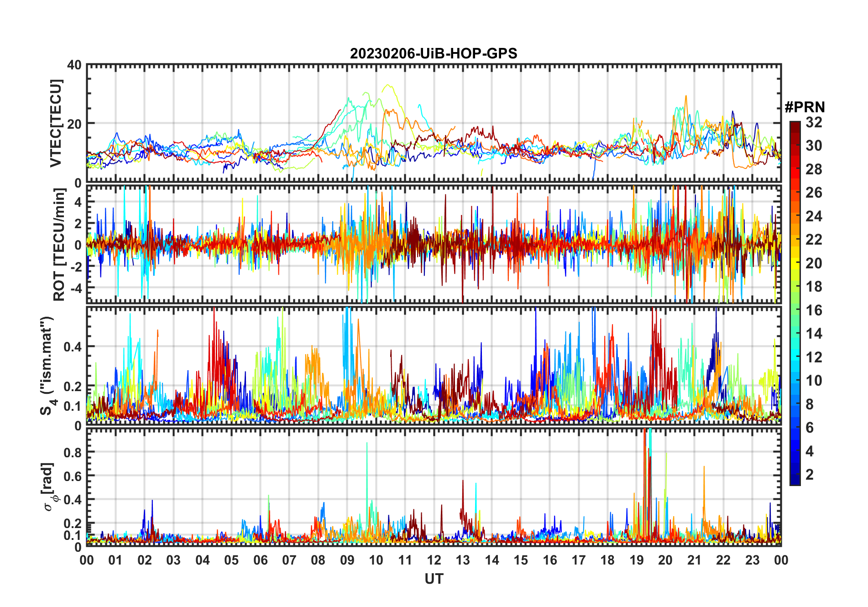The image size is (868, 607).
Task: Click colorbar tick label "2" at bottom
Action: click(810, 475)
